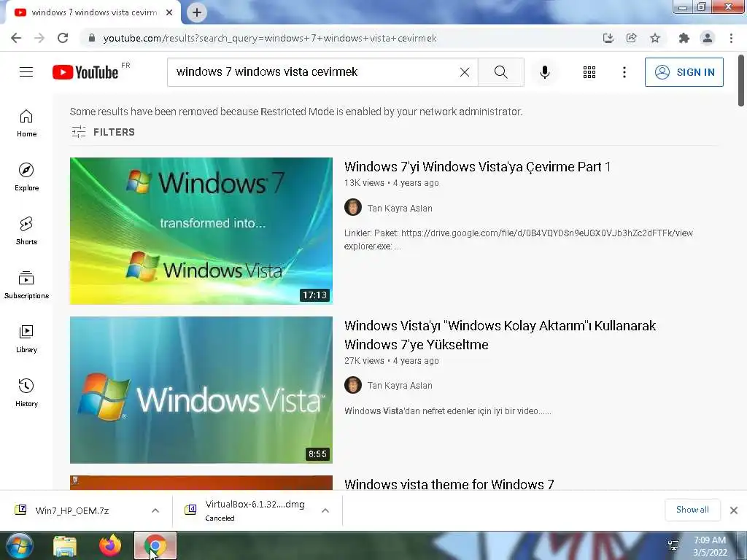
Task: Expand options for Win7_HP_OEM.7z download
Action: 155,510
